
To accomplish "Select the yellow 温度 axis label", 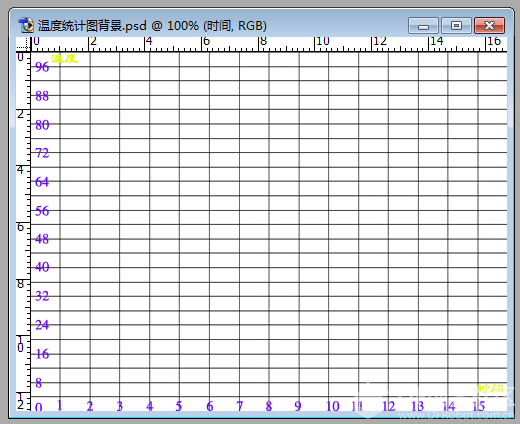I will pos(64,59).
